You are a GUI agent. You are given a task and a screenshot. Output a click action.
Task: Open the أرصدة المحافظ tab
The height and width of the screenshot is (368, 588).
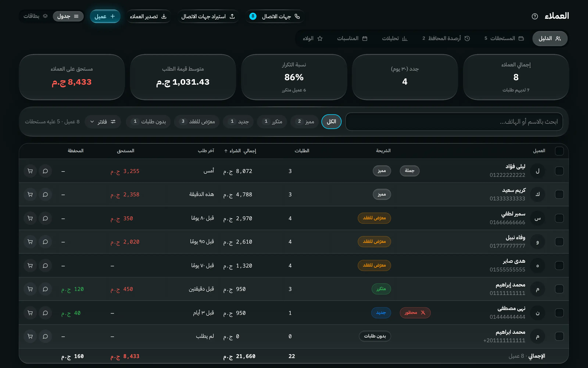click(446, 38)
